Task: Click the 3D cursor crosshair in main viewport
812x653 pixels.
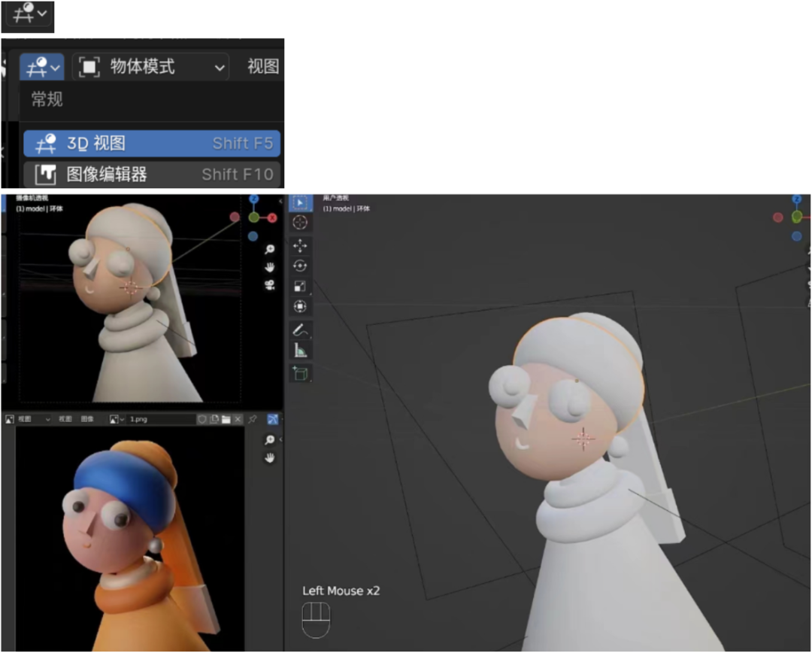Action: pyautogui.click(x=583, y=439)
